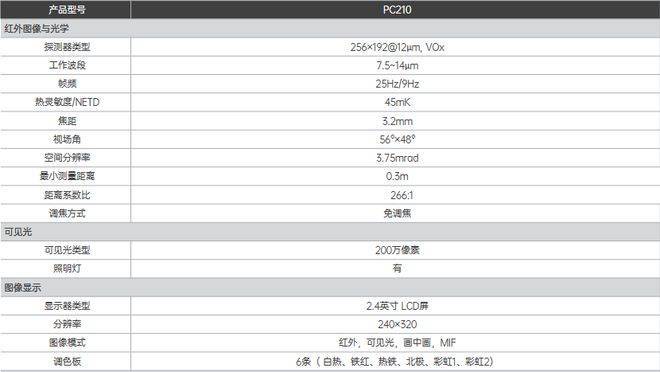Click the 266:1 distance ratio value
This screenshot has width=660, height=372.
pyautogui.click(x=402, y=195)
